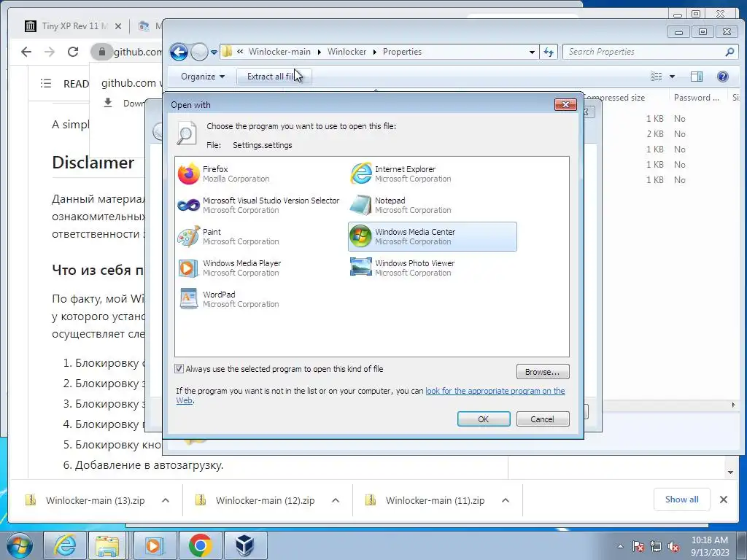Open the muted volume tray icon

[673, 547]
